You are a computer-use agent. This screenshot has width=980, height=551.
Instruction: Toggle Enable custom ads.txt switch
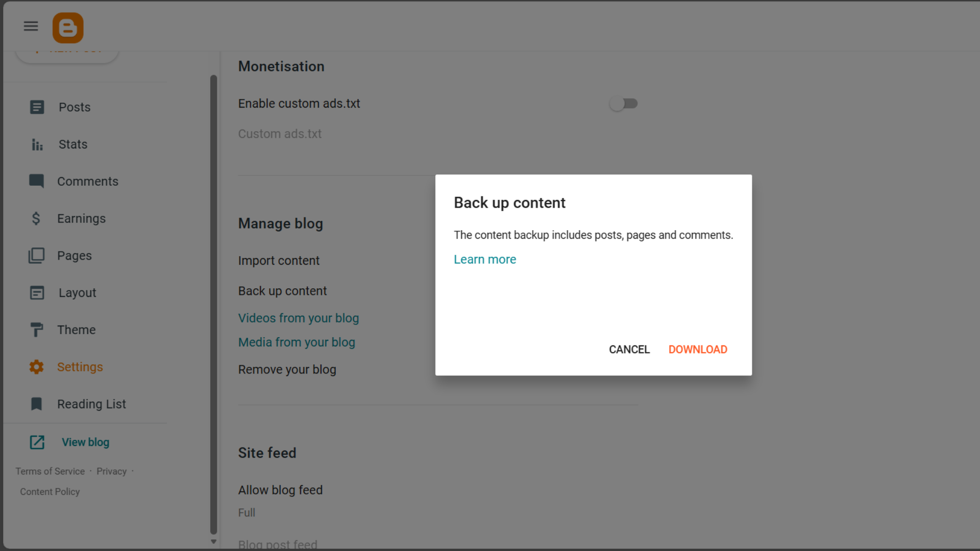click(x=624, y=103)
